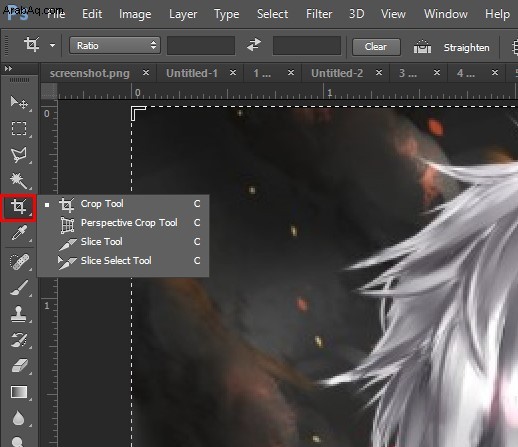Screen dimensions: 518x447
Task: Open the Ratio dropdown
Action: pyautogui.click(x=115, y=45)
